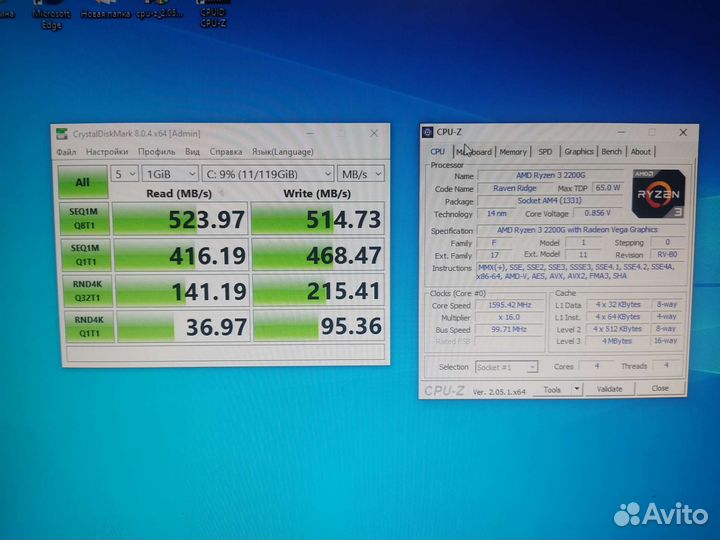Click the Raven Ridge code name field
The height and width of the screenshot is (540, 720).
click(x=514, y=188)
